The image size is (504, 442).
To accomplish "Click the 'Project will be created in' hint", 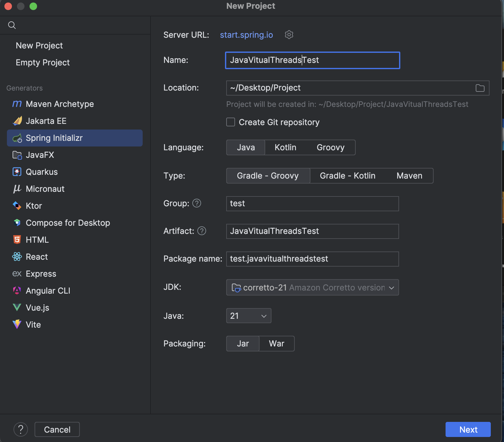I will [x=347, y=104].
